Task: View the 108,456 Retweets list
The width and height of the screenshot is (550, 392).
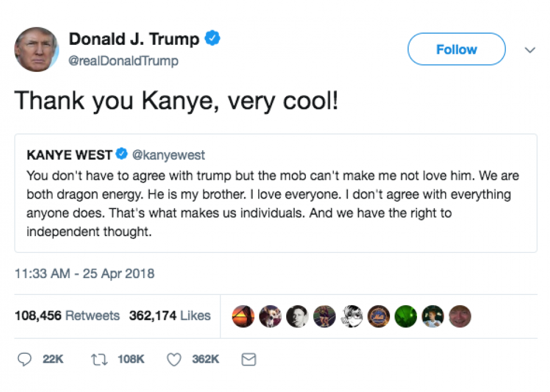Action: click(67, 316)
